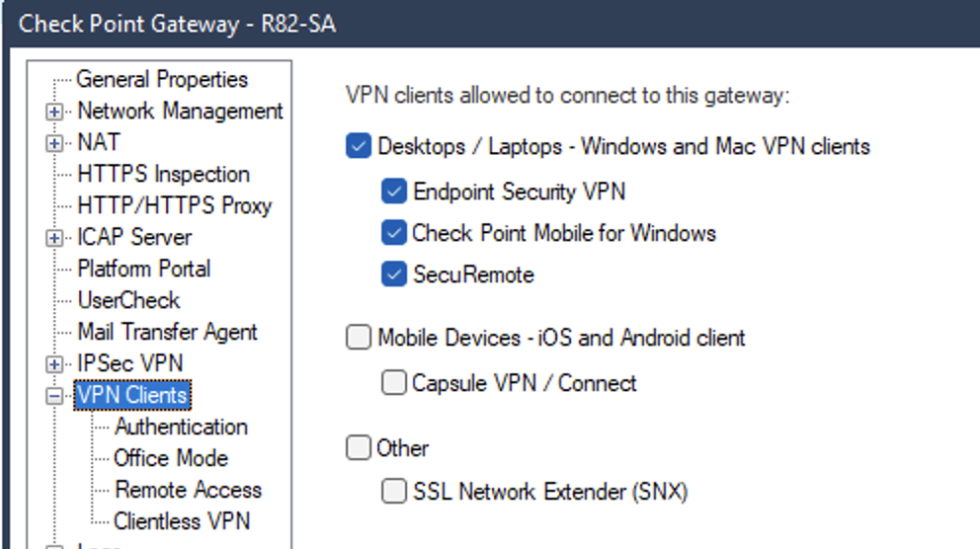Expand the IPSec VPN node
The image size is (980, 549).
(x=54, y=364)
